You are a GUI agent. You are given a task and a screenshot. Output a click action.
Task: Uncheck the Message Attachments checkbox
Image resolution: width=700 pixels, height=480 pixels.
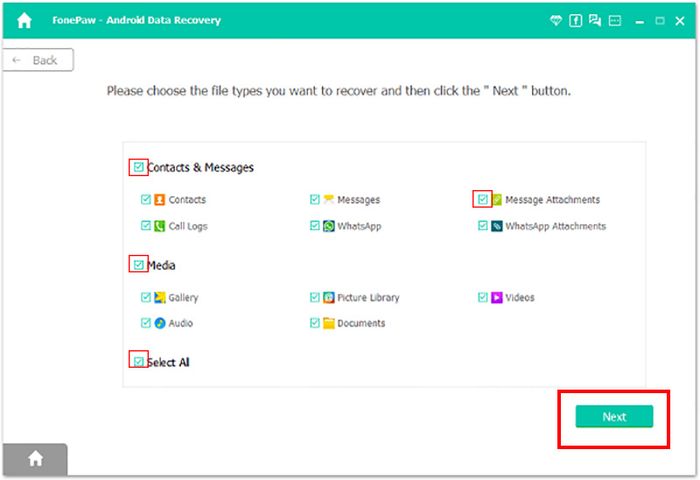pyautogui.click(x=483, y=199)
